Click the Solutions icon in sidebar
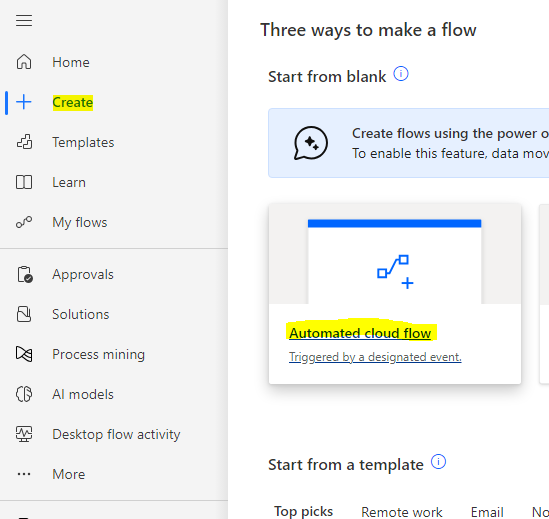The width and height of the screenshot is (549, 519). (x=24, y=314)
